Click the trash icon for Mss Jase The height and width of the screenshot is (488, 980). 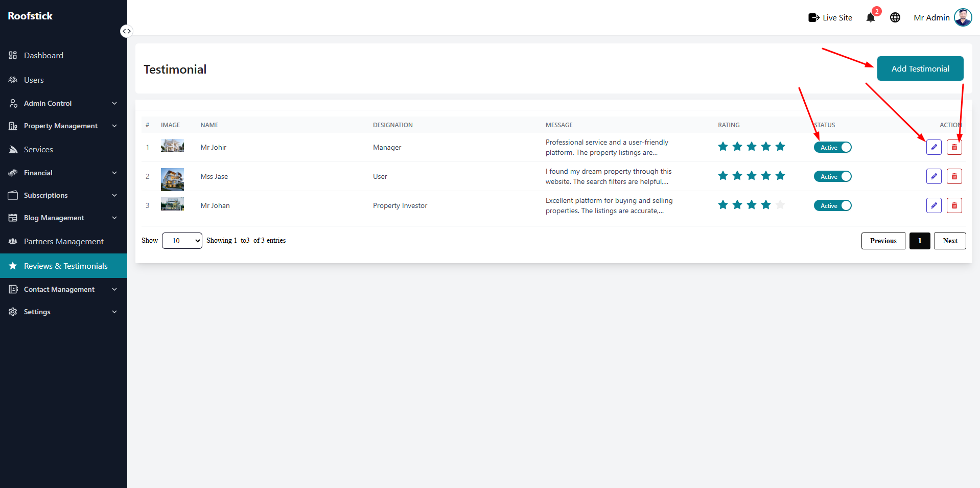tap(954, 176)
